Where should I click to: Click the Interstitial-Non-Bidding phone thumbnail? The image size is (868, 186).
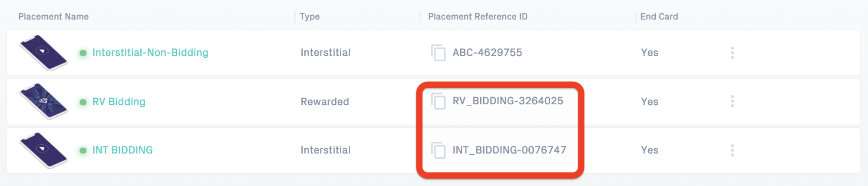43,53
